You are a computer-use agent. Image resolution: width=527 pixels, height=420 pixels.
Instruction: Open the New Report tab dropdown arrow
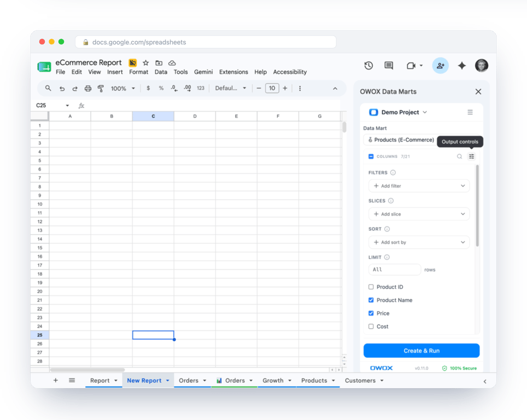167,380
